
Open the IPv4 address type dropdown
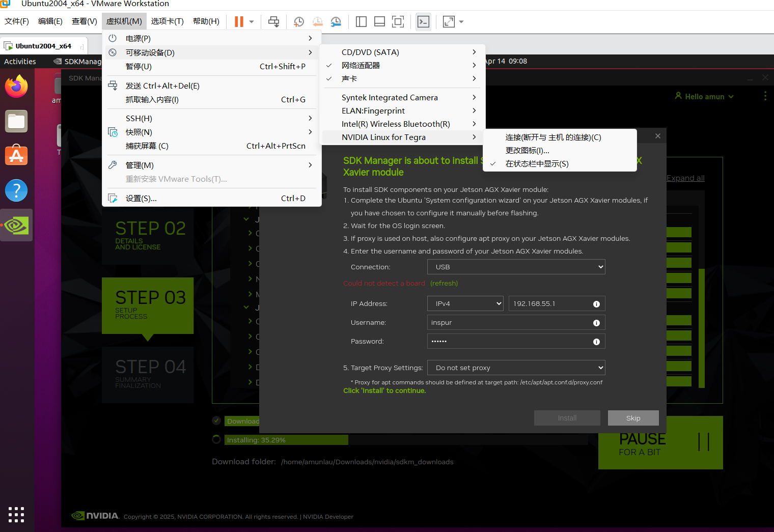tap(465, 303)
